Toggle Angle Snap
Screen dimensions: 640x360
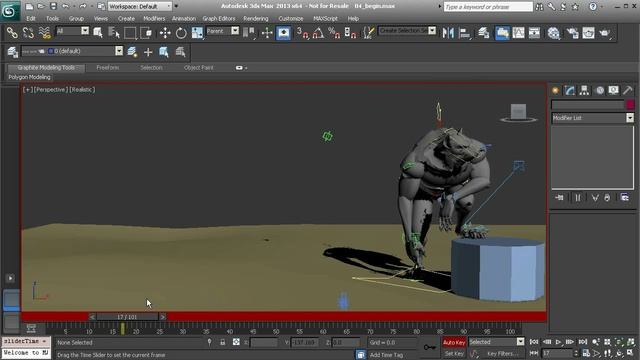318,33
